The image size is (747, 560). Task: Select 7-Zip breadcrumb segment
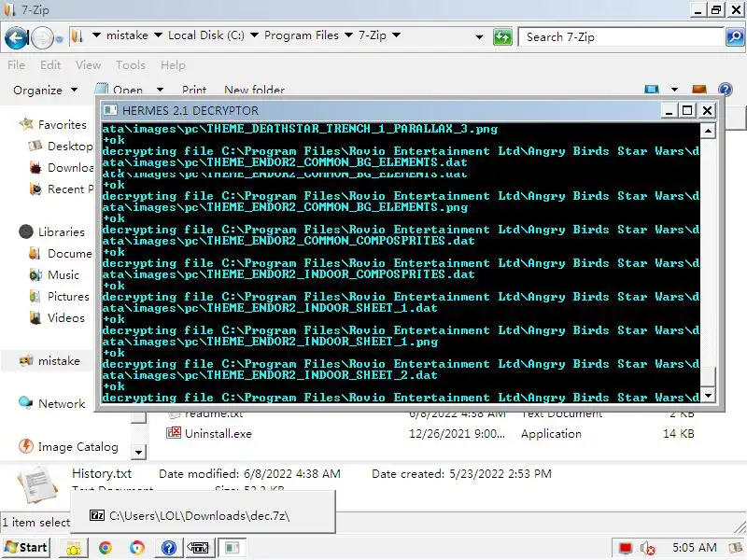pos(372,35)
